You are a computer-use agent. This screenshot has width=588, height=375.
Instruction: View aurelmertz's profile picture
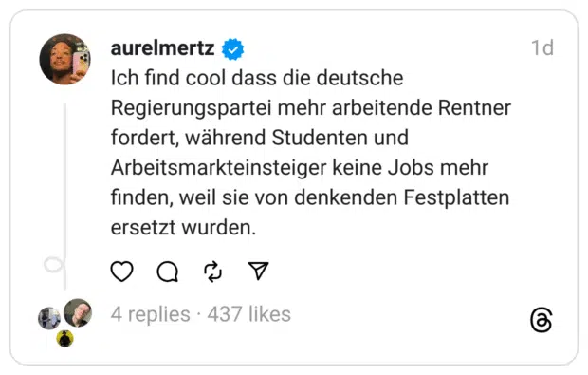click(64, 59)
